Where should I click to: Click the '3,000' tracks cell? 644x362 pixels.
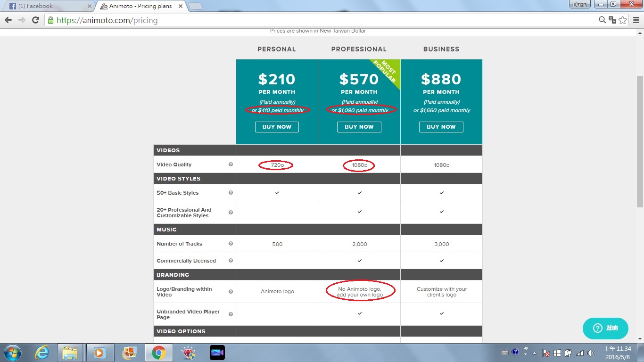[442, 244]
